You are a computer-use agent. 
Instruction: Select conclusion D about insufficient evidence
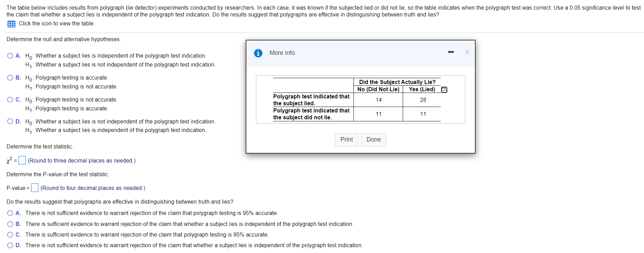[x=10, y=245]
